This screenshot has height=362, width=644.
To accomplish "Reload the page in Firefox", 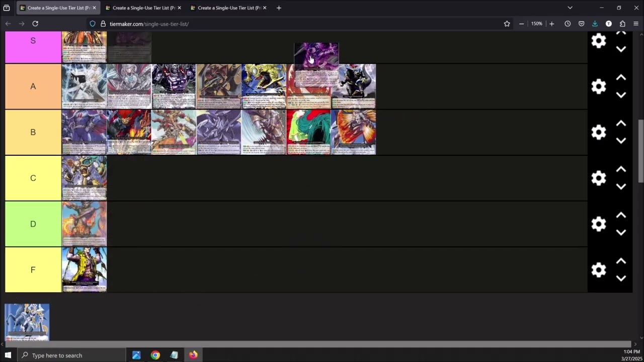I will pos(35,24).
